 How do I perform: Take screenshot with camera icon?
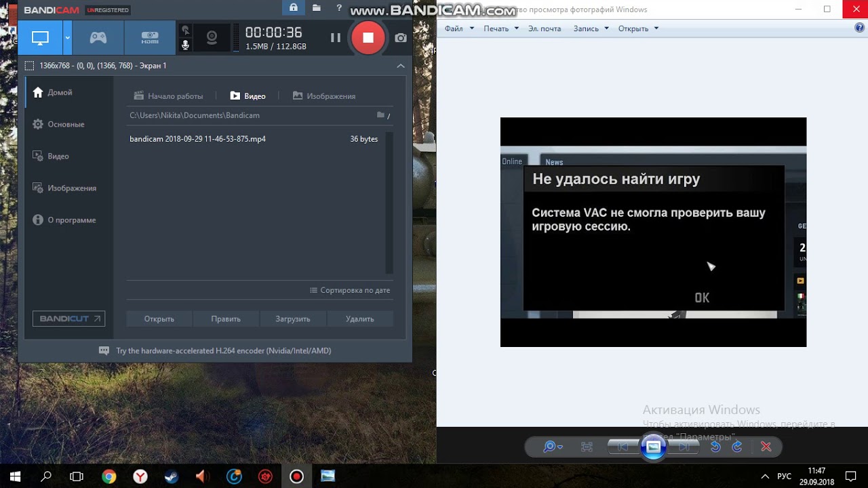coord(401,38)
